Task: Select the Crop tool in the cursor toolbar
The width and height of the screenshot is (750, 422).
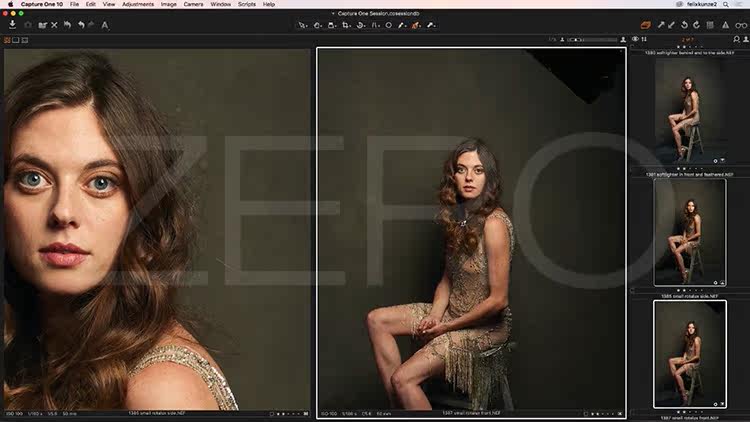Action: (346, 25)
